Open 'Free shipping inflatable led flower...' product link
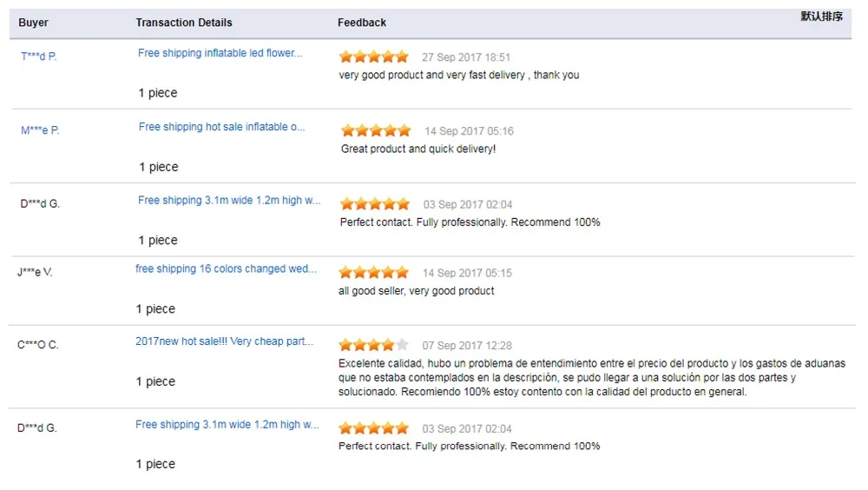The image size is (868, 490). [220, 53]
